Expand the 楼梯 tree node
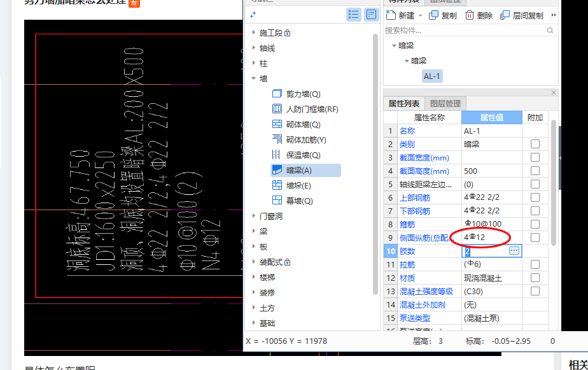588x370 pixels. [254, 277]
